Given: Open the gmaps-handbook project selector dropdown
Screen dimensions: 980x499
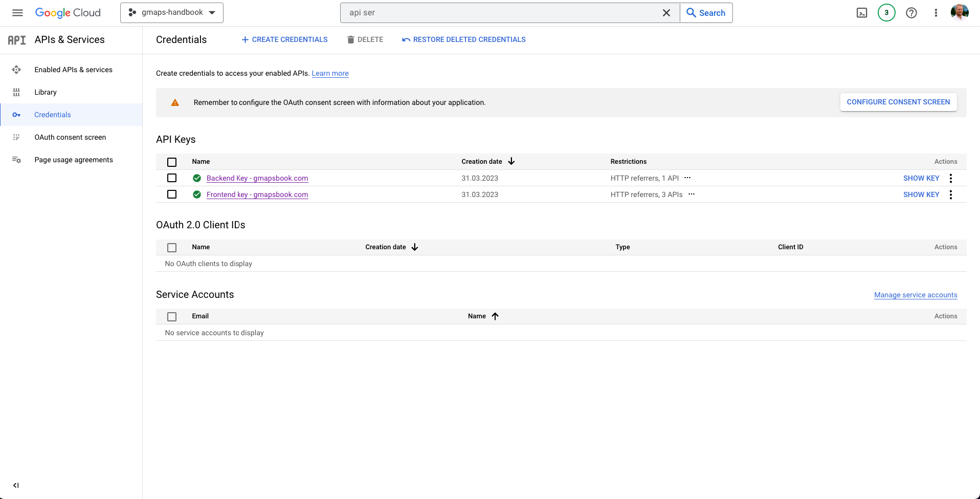Looking at the screenshot, I should 172,13.
